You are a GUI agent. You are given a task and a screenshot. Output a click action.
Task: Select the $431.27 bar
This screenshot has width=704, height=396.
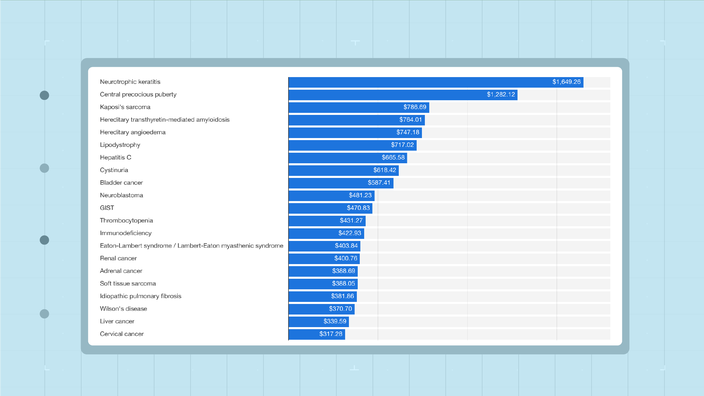[x=327, y=220]
